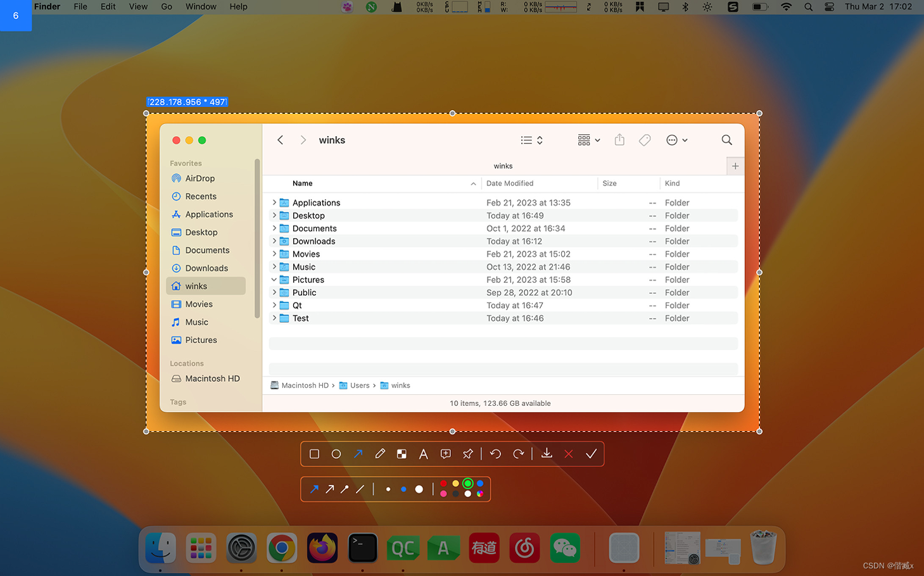Select the blue arrow annotation tool

(358, 454)
